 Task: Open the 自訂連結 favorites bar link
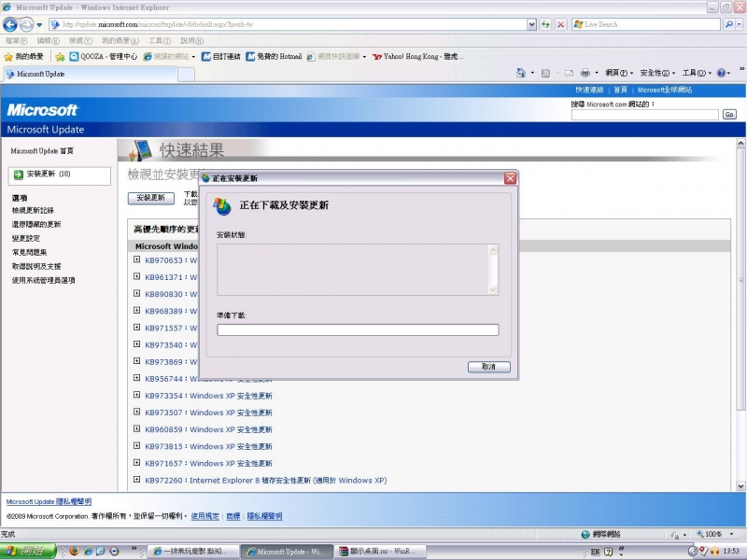tap(221, 57)
